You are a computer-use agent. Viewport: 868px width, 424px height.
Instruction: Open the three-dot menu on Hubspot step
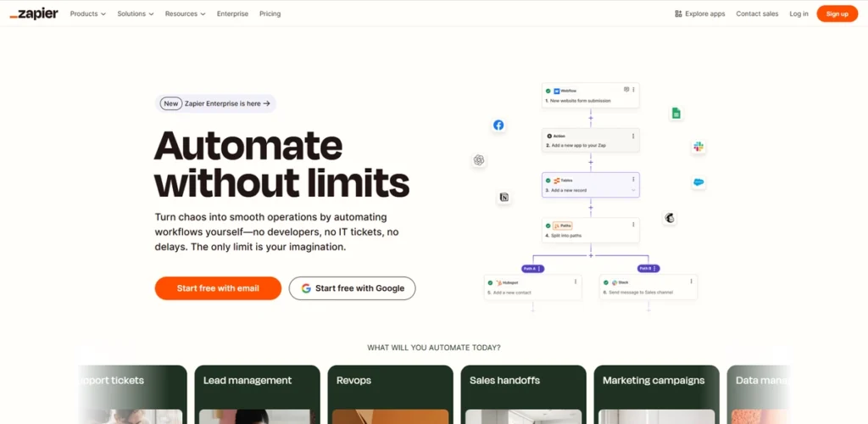[x=576, y=282]
